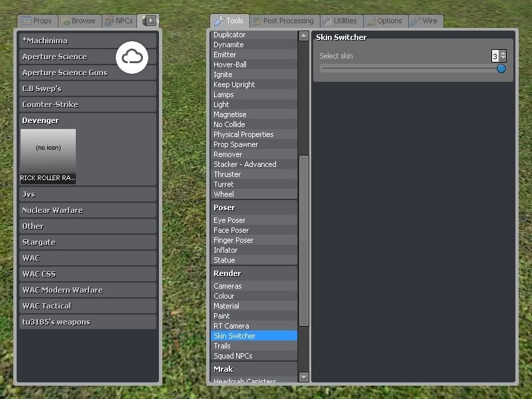Expand the Aperture Science category
Image resolution: width=532 pixels, height=399 pixels.
[x=88, y=57]
